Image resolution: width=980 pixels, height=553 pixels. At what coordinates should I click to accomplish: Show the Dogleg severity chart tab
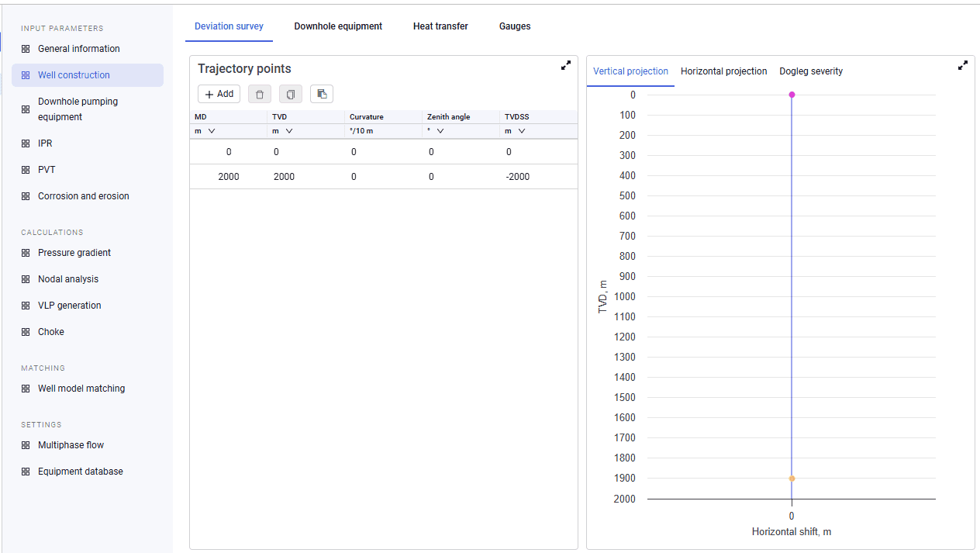coord(811,71)
